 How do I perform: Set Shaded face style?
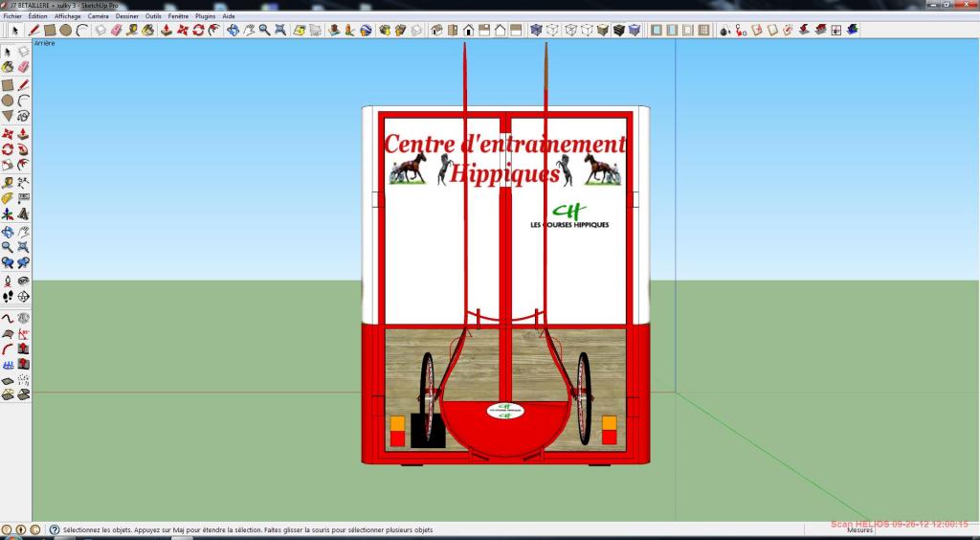point(603,30)
